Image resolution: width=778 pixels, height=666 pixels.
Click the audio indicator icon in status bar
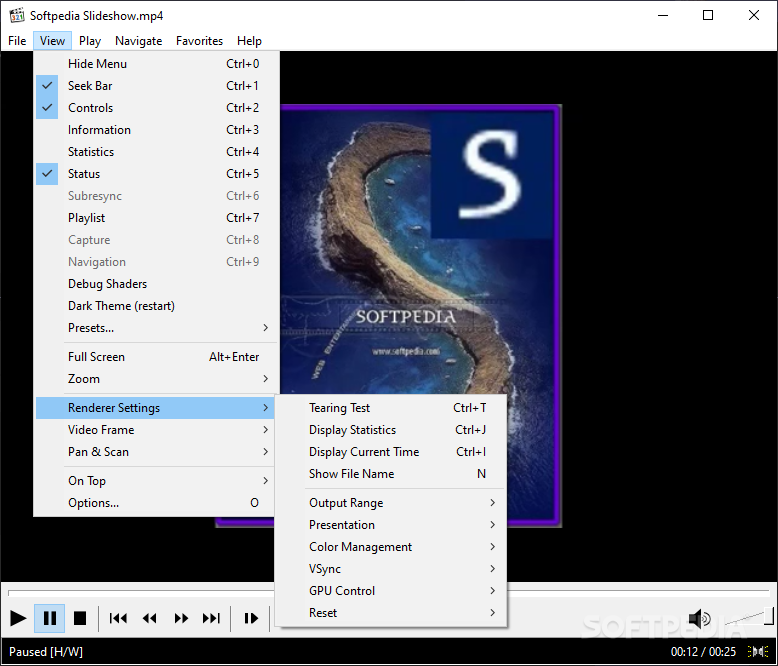[x=758, y=651]
